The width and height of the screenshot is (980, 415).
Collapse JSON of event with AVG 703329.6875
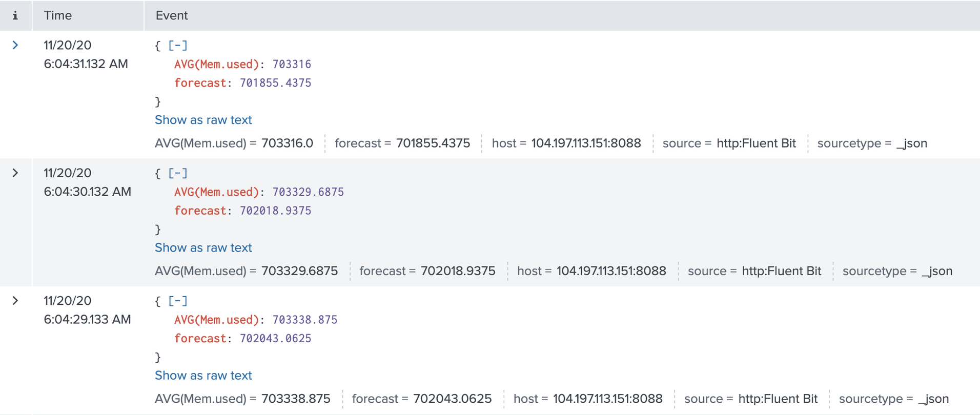point(178,173)
